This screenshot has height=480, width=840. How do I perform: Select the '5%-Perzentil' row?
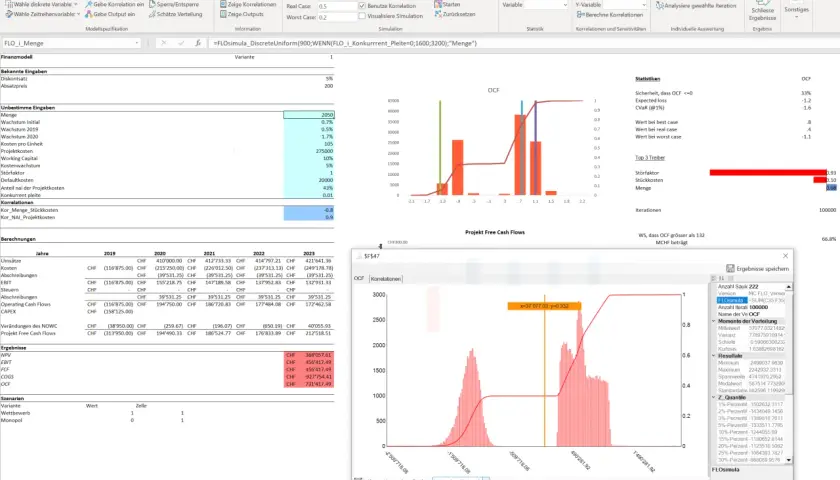pyautogui.click(x=751, y=425)
